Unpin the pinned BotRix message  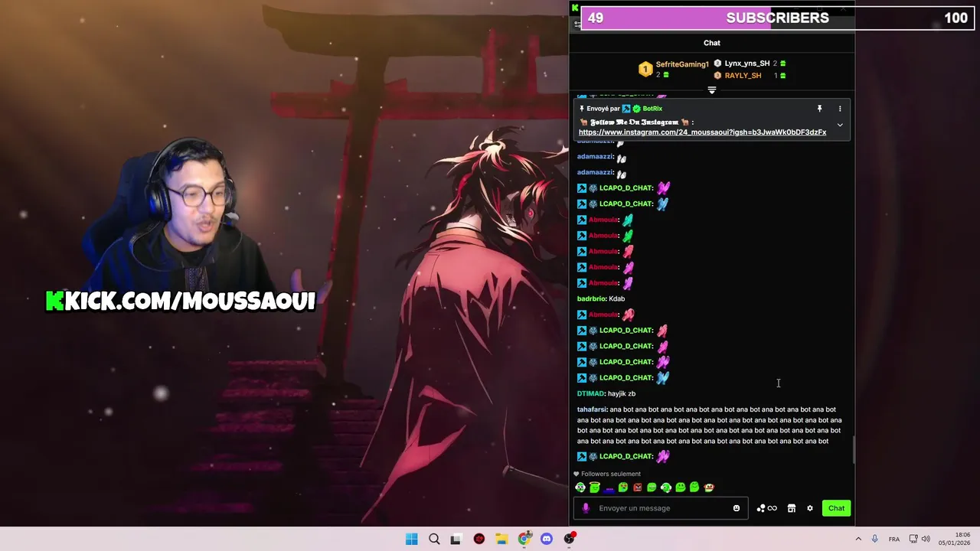819,109
